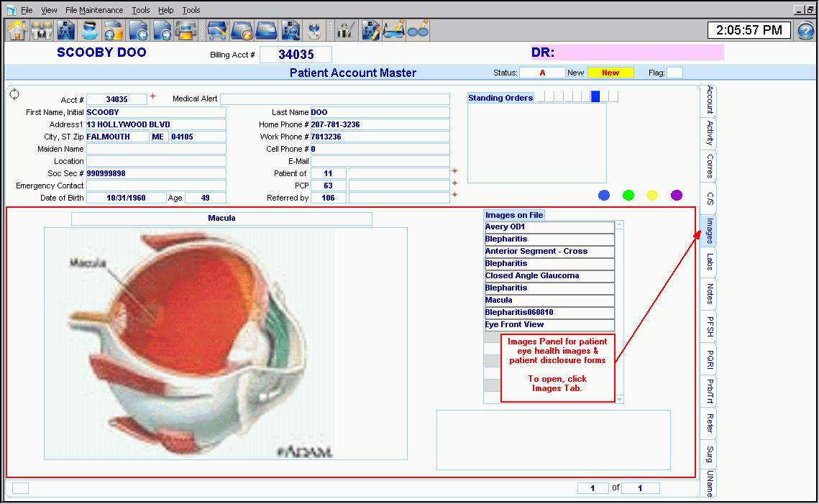The height and width of the screenshot is (504, 819).
Task: Click the Home icon in toolbar
Action: [x=17, y=30]
